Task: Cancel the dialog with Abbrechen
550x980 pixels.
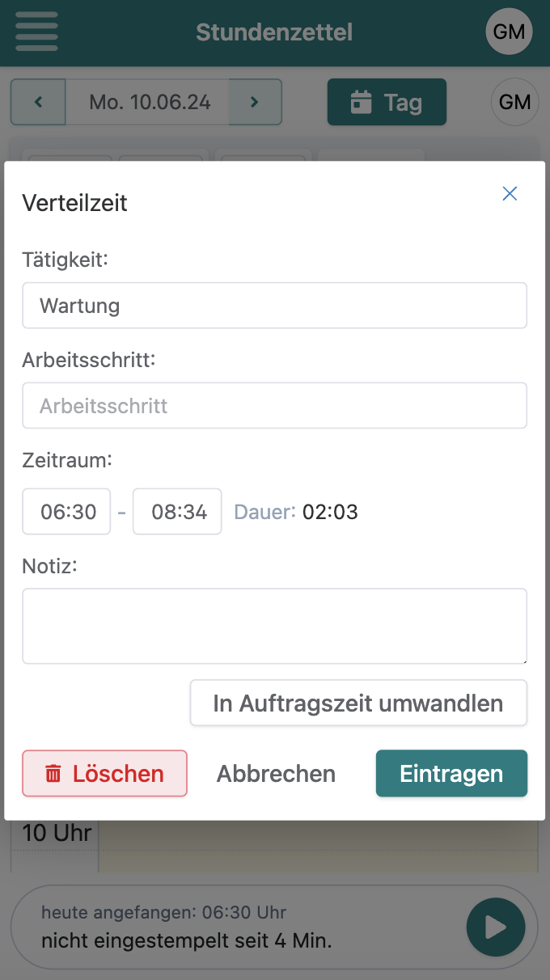Action: (275, 774)
